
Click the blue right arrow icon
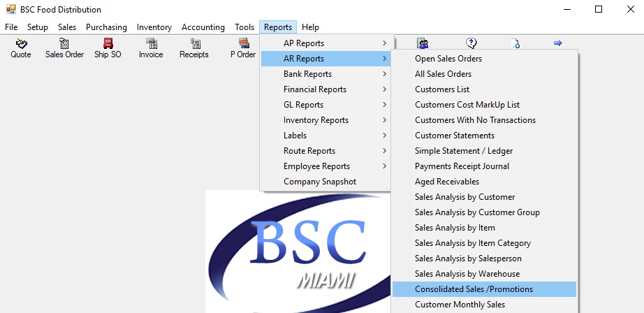tap(558, 43)
